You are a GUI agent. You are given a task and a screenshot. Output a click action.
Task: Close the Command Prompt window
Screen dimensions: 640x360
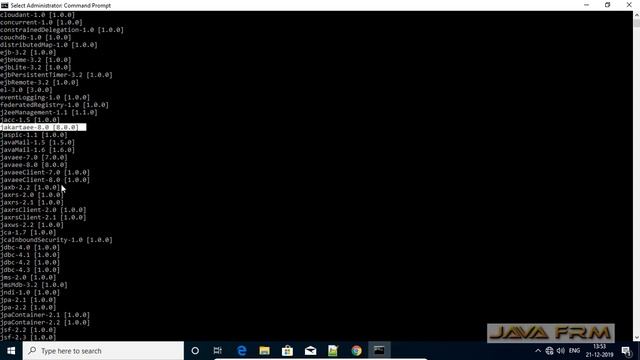point(629,5)
